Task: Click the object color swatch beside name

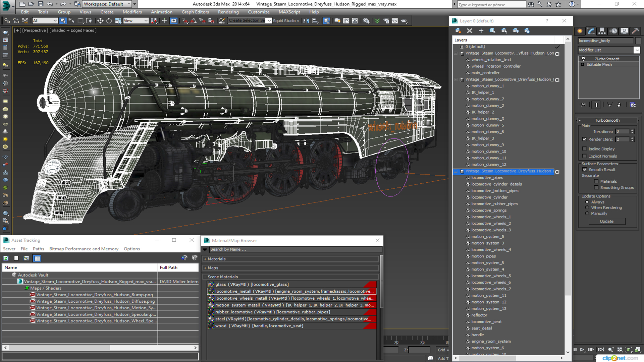Action: [x=638, y=41]
